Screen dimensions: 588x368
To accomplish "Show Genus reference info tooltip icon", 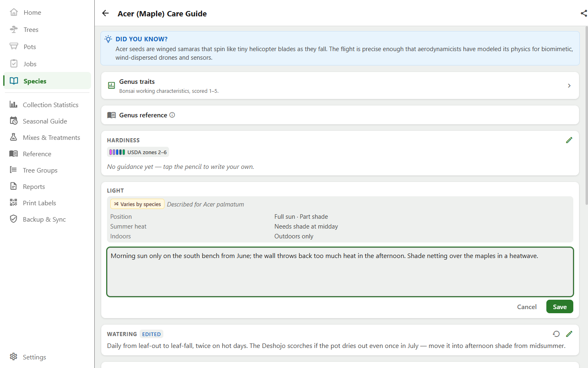I will tap(172, 115).
